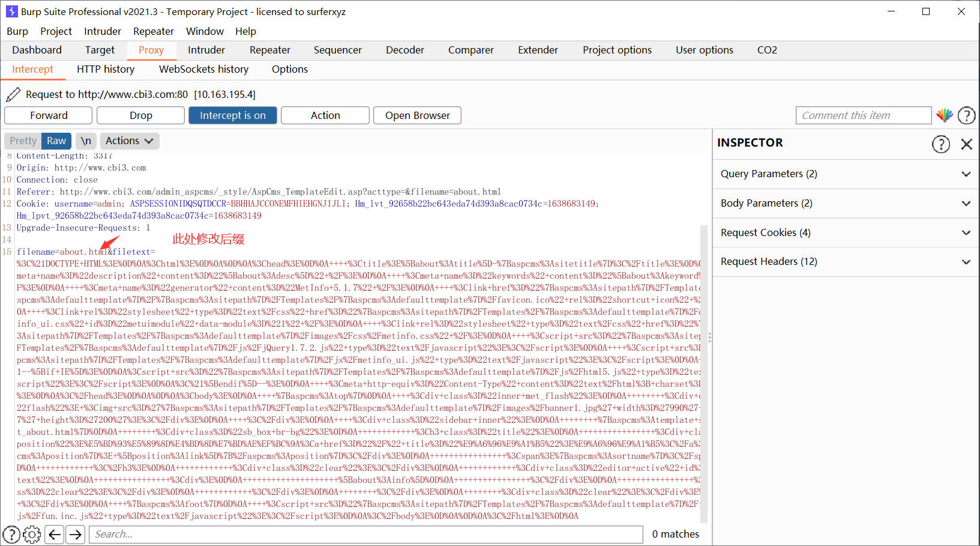The width and height of the screenshot is (980, 546).
Task: Switch to Target tab
Action: click(100, 50)
